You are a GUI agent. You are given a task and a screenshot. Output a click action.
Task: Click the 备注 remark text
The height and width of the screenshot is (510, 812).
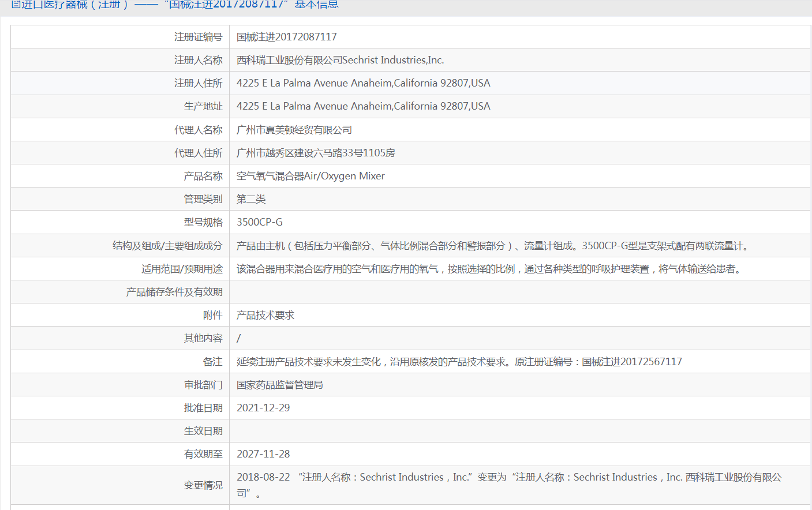(x=459, y=362)
